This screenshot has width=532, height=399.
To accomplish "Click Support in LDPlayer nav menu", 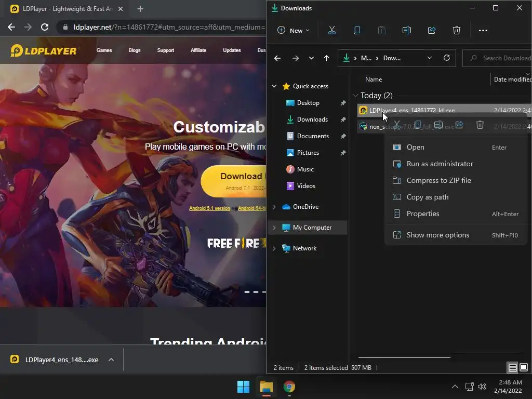I will [166, 50].
